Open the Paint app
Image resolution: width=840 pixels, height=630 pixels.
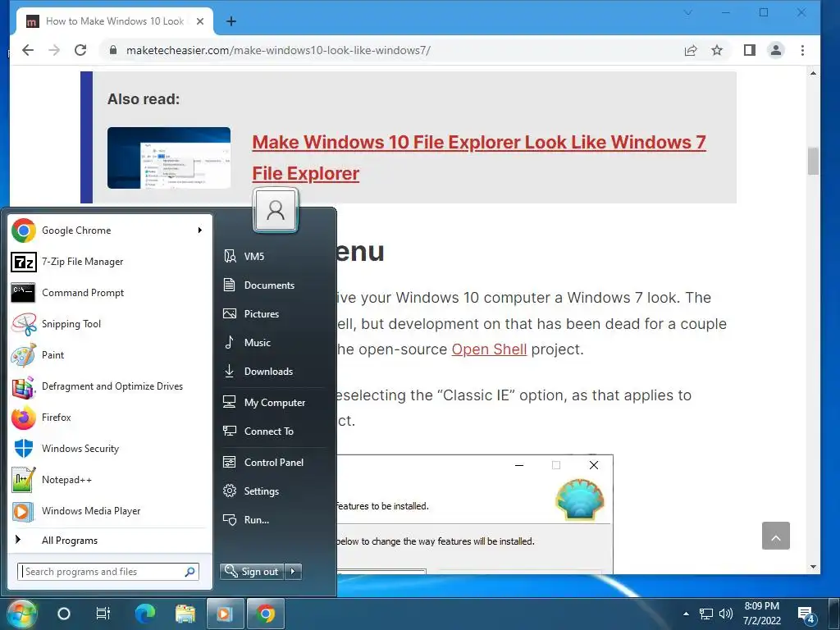coord(110,354)
